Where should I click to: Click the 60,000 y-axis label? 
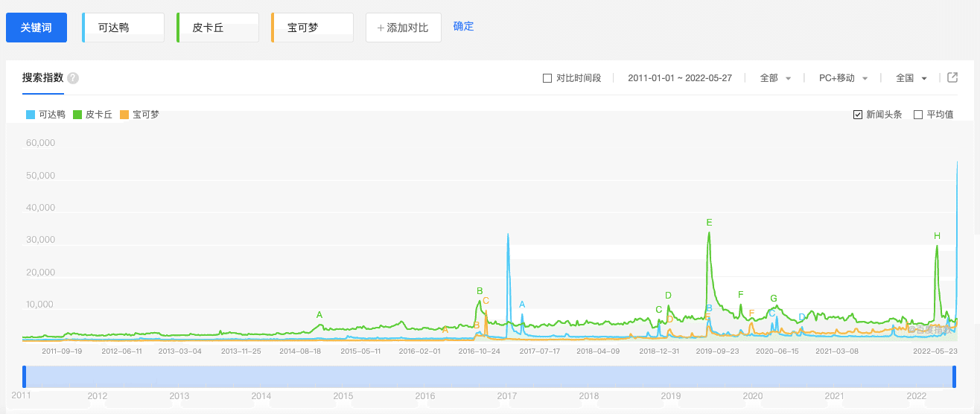coord(41,143)
